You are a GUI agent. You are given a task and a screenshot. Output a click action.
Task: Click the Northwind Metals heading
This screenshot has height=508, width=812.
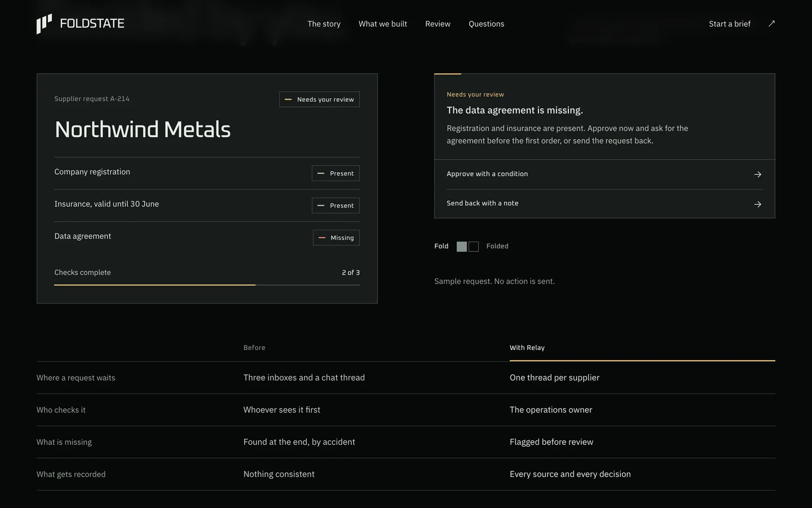[x=143, y=130]
